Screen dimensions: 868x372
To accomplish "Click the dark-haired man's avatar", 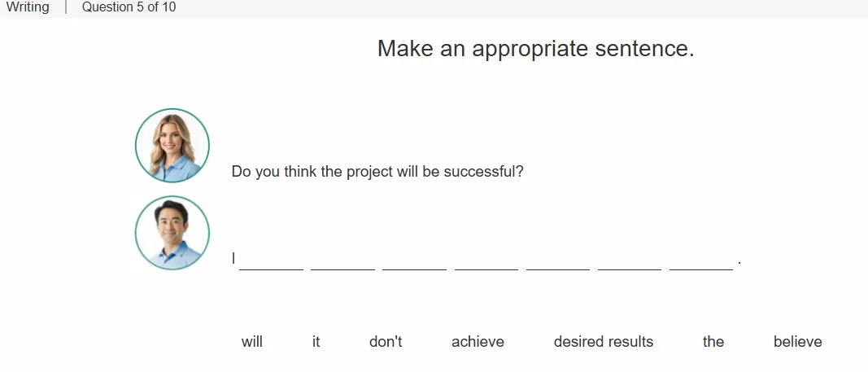I will [172, 233].
